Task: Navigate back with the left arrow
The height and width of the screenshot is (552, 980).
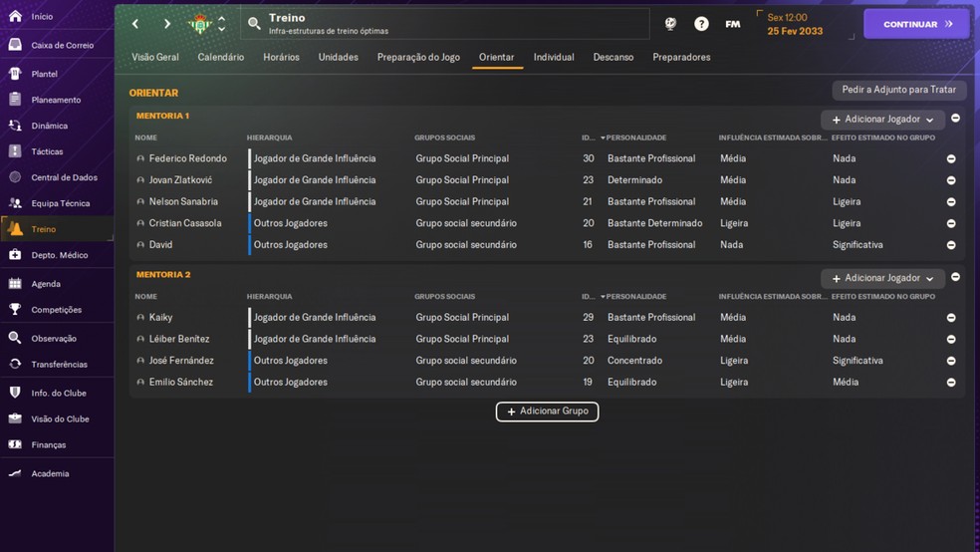Action: tap(136, 24)
